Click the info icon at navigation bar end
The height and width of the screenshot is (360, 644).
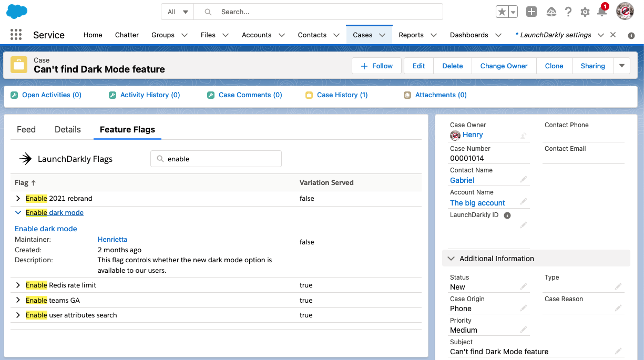[x=631, y=35]
